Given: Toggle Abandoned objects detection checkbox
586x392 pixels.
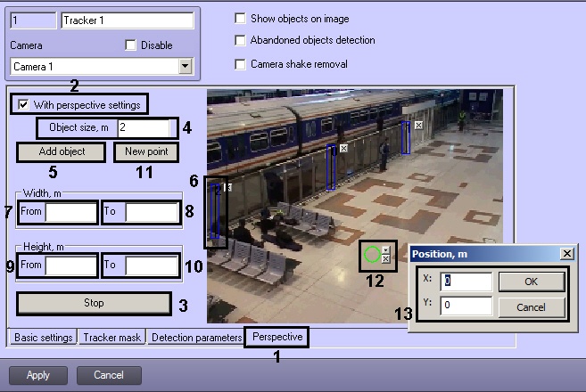Looking at the screenshot, I should (239, 40).
